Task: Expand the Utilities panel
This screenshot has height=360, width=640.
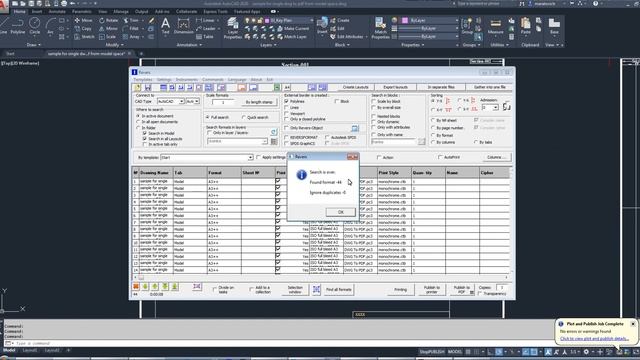Action: (499, 45)
